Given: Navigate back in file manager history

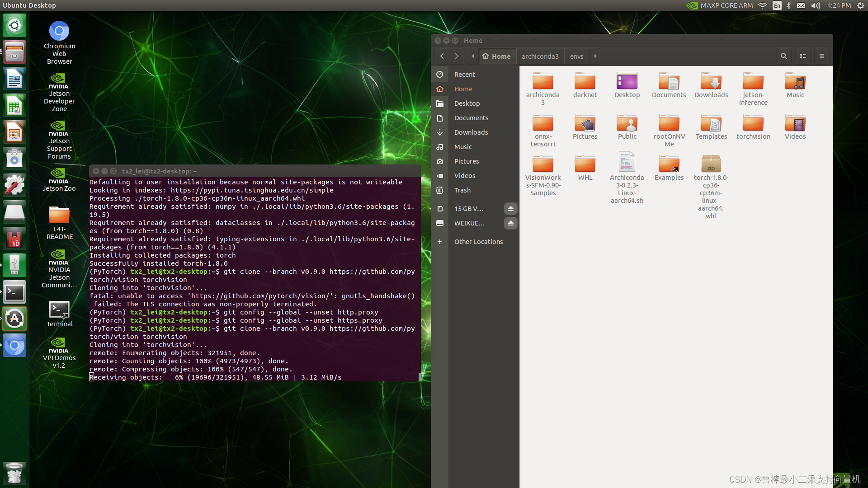Looking at the screenshot, I should 442,56.
